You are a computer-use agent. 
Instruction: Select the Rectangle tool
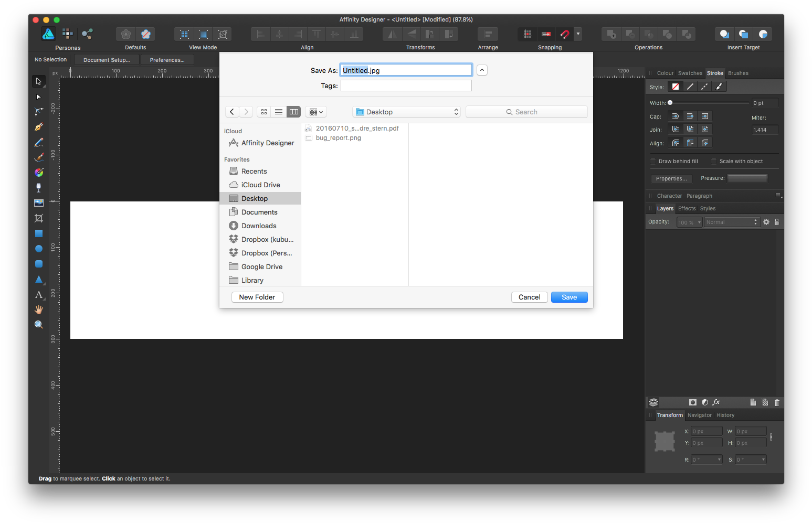(x=39, y=233)
